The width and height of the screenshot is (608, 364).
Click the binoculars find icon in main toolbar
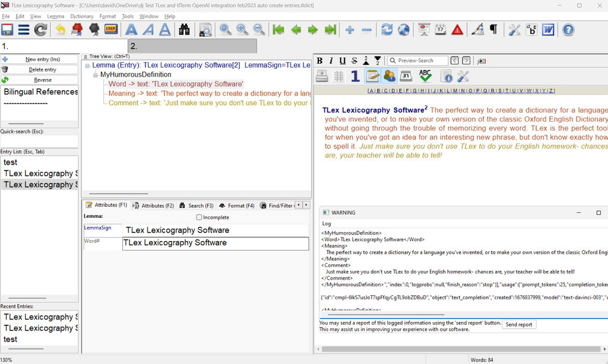(184, 30)
